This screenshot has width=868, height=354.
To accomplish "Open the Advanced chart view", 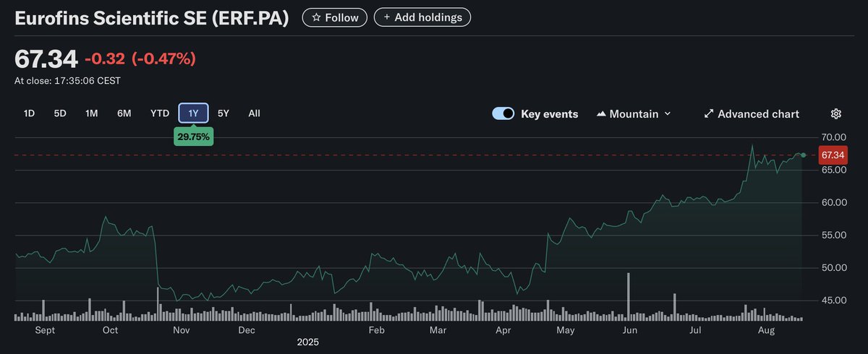I will tap(752, 113).
